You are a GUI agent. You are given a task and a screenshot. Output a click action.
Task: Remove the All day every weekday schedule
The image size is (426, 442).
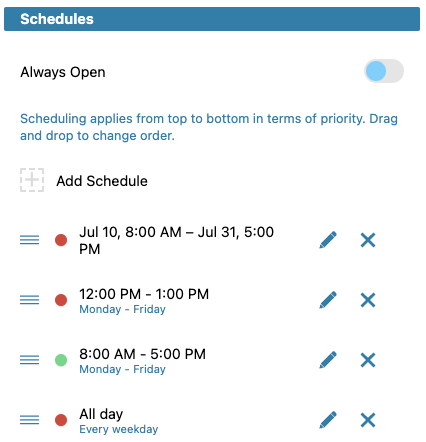pos(368,420)
